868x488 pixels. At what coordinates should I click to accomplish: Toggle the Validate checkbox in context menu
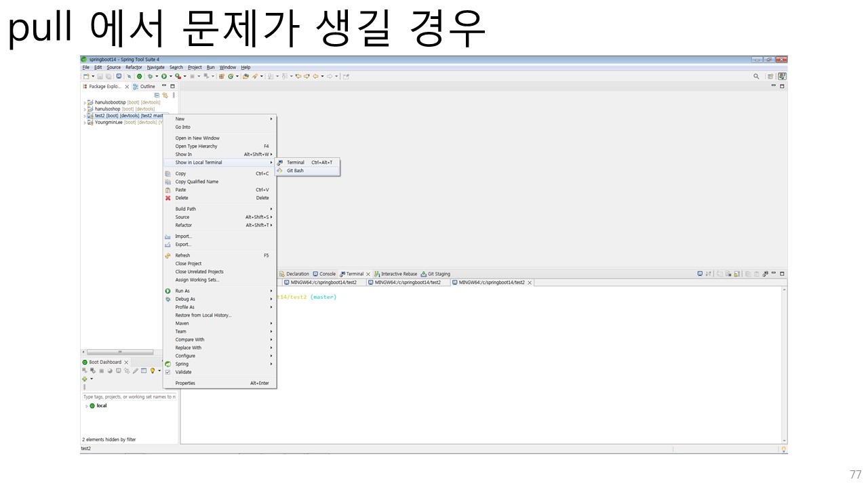pyautogui.click(x=168, y=372)
